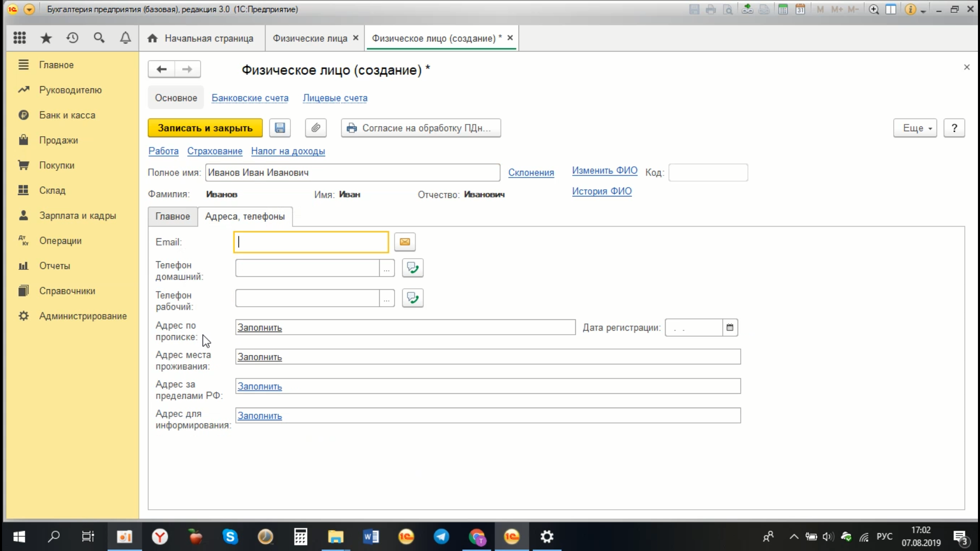
Task: Click the call icon for home phone
Action: coord(412,268)
